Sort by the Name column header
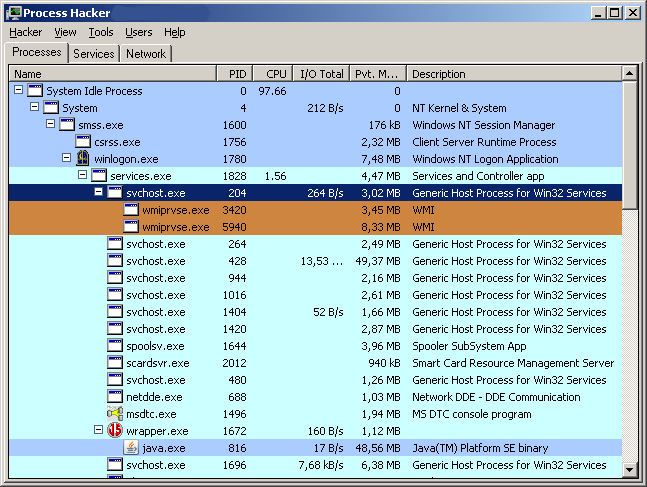The height and width of the screenshot is (487, 647). click(x=113, y=74)
